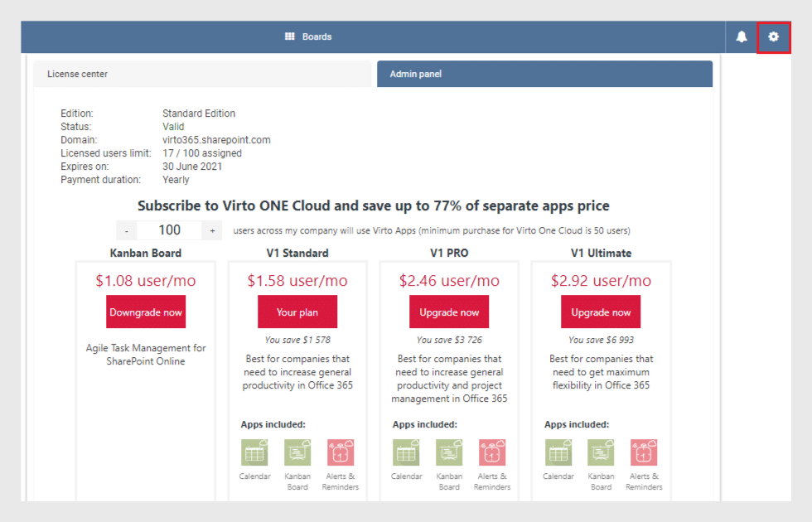Click the Yearly payment duration value
This screenshot has height=522, width=812.
pos(176,180)
